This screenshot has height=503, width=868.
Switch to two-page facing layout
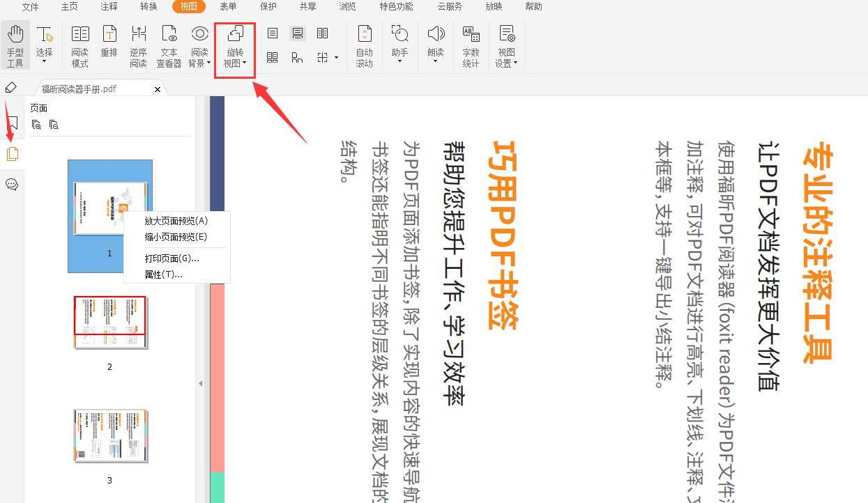point(322,33)
